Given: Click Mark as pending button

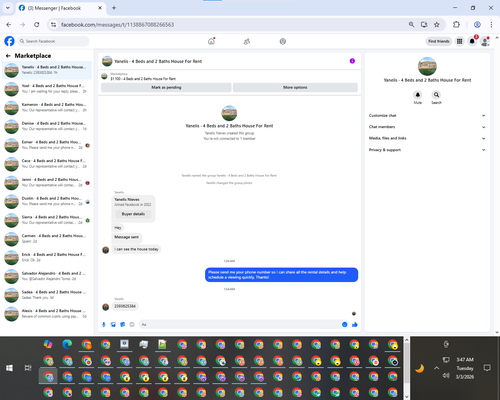Looking at the screenshot, I should [x=166, y=87].
